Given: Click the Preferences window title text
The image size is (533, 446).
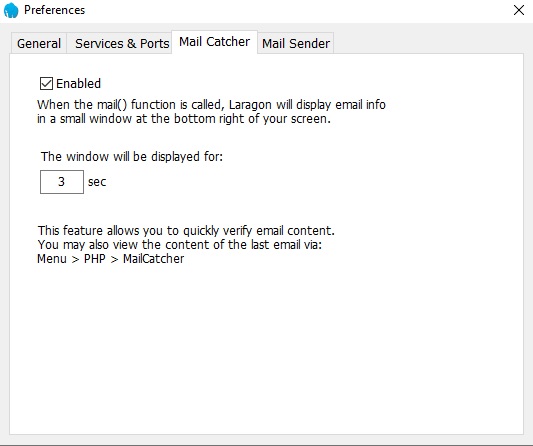Looking at the screenshot, I should (x=54, y=10).
